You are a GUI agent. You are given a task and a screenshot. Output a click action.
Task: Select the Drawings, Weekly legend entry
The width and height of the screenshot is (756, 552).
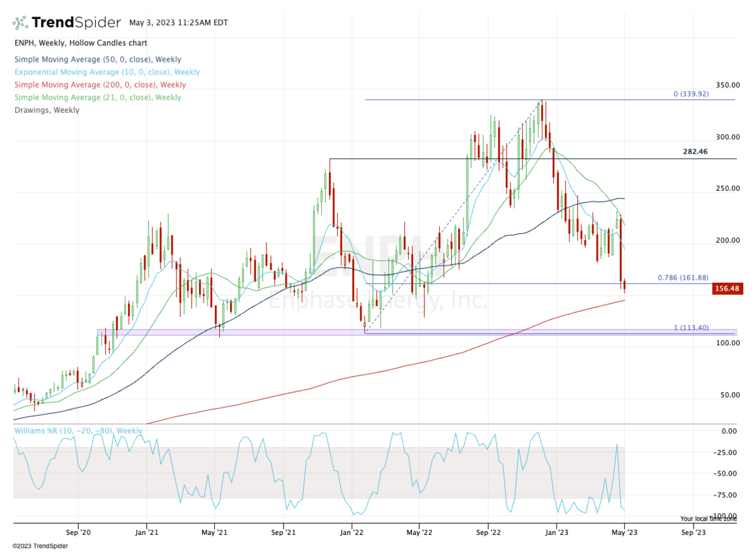(x=47, y=110)
